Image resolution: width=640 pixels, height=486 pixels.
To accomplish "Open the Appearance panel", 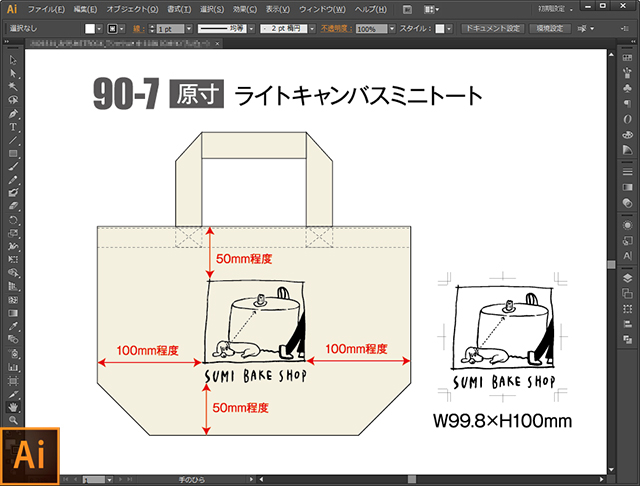I will [x=627, y=225].
